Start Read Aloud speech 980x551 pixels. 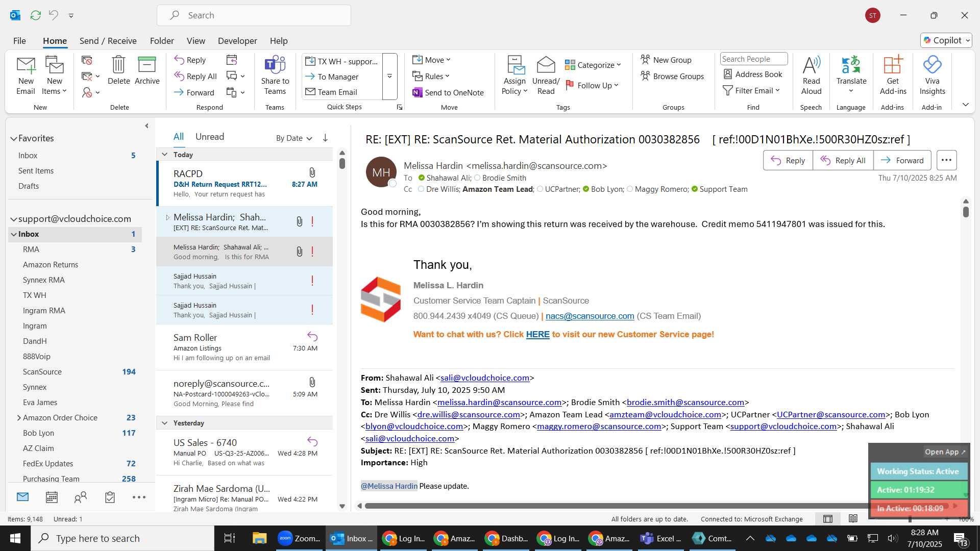(811, 75)
